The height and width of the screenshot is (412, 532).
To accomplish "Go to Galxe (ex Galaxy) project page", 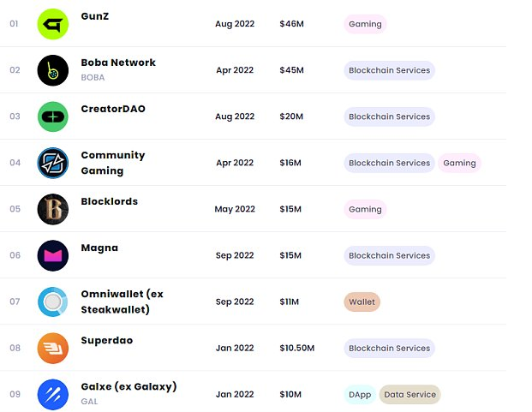I will 129,386.
